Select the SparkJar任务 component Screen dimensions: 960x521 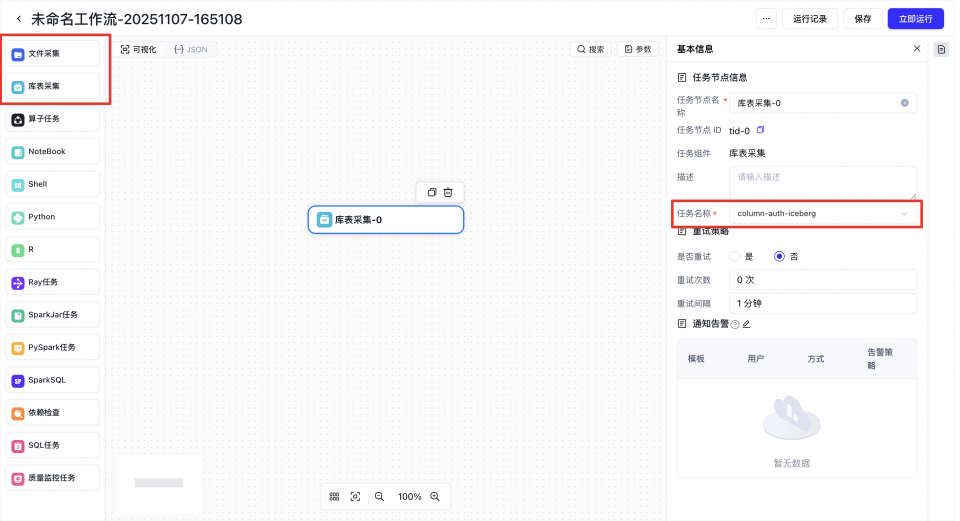(x=53, y=315)
